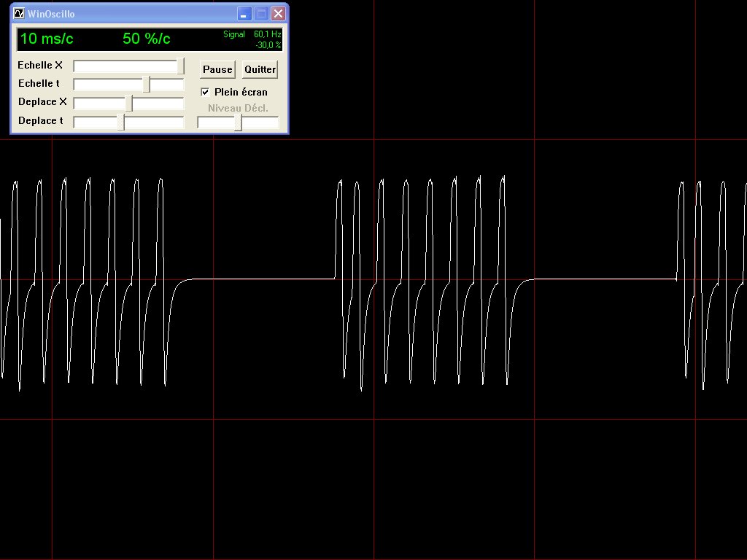Click the Deplace t slider thumb
Screen dimensions: 747x560
tap(121, 122)
